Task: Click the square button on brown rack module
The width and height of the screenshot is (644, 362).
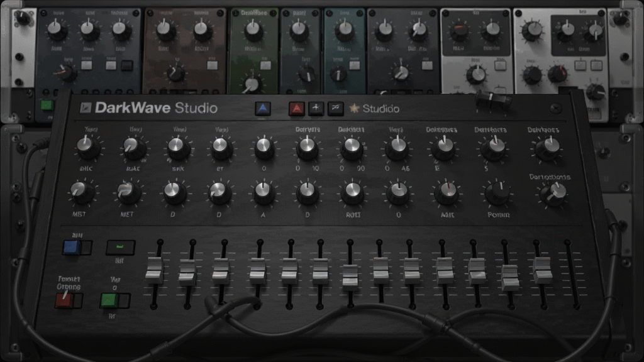Action: [213, 65]
